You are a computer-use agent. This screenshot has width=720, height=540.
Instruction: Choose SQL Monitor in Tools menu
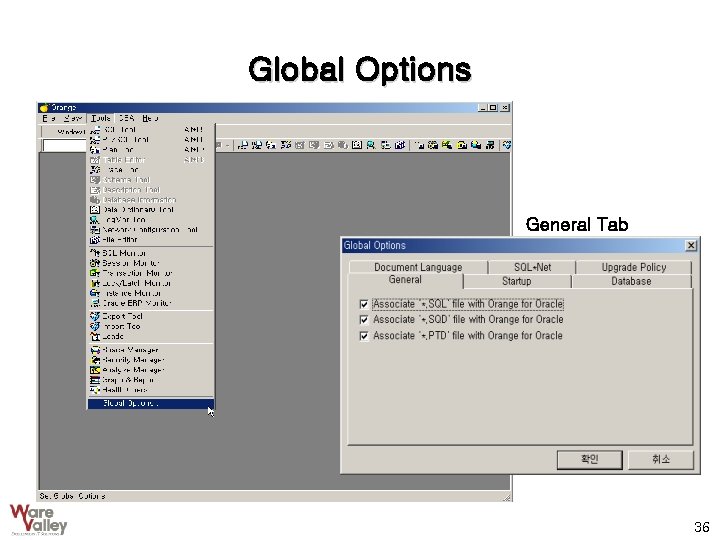tap(151, 253)
